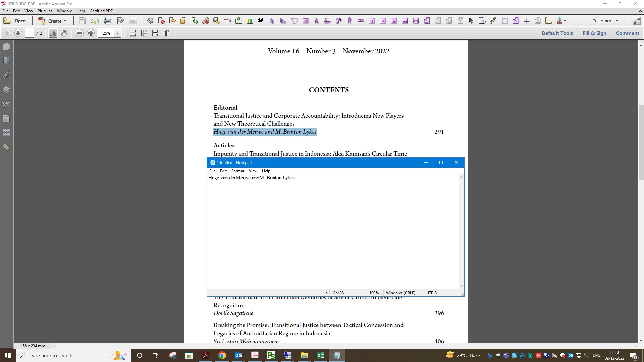Toggle the Layers side panel

[6, 90]
